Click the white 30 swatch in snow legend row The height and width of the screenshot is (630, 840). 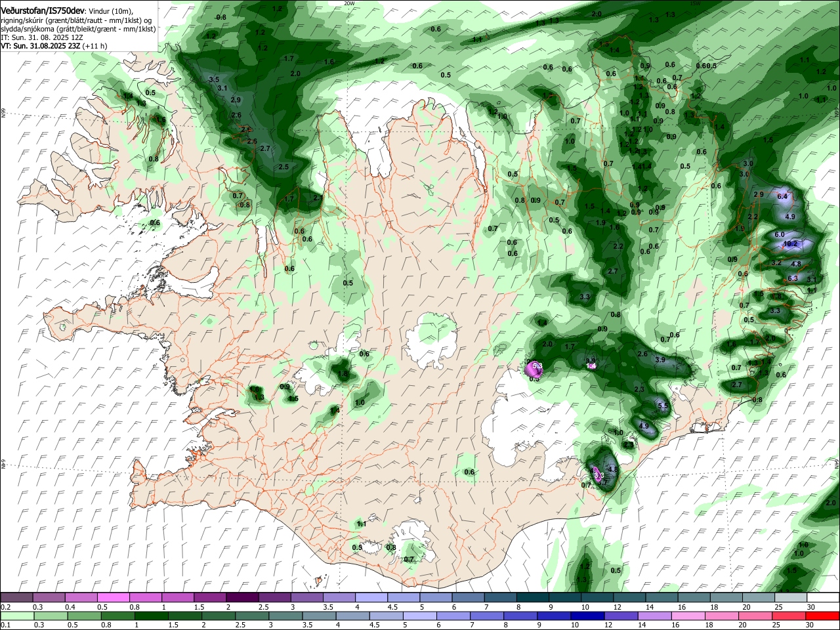823,598
